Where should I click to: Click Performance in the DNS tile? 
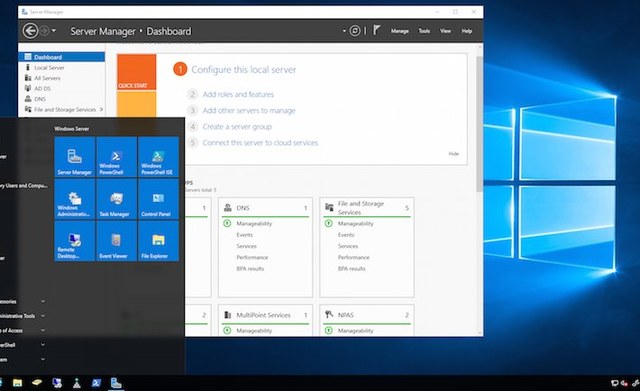[252, 257]
